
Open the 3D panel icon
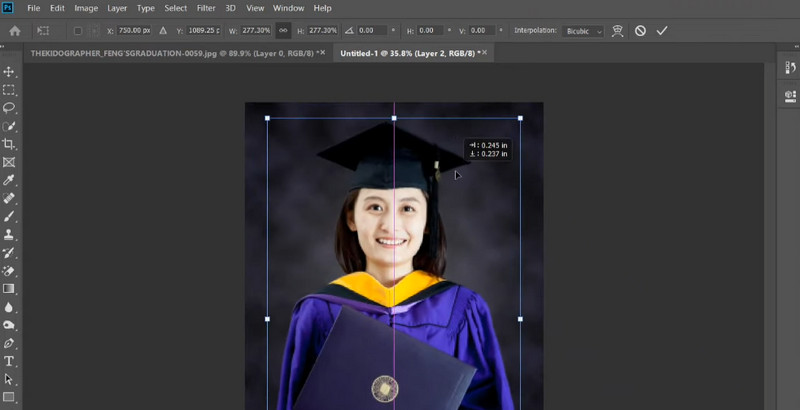coord(790,95)
